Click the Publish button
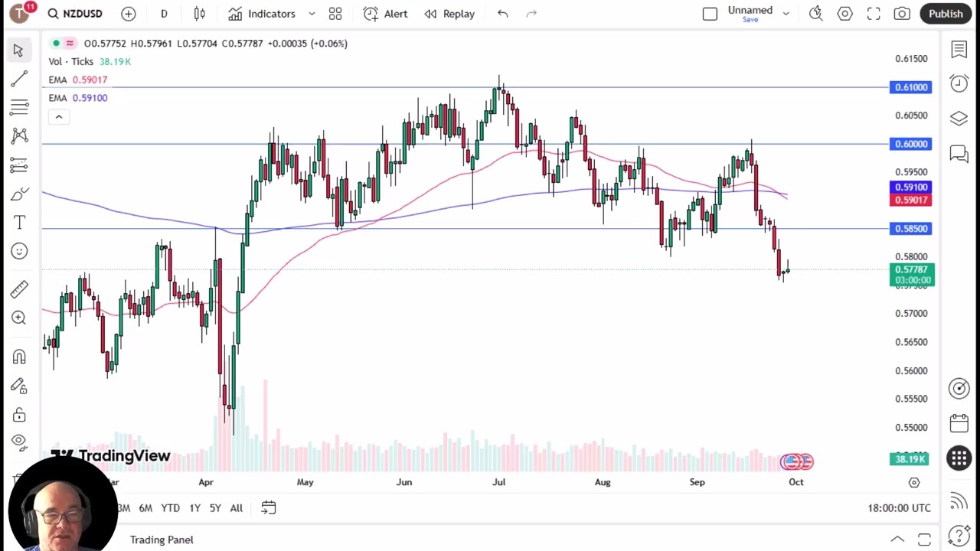 point(946,14)
